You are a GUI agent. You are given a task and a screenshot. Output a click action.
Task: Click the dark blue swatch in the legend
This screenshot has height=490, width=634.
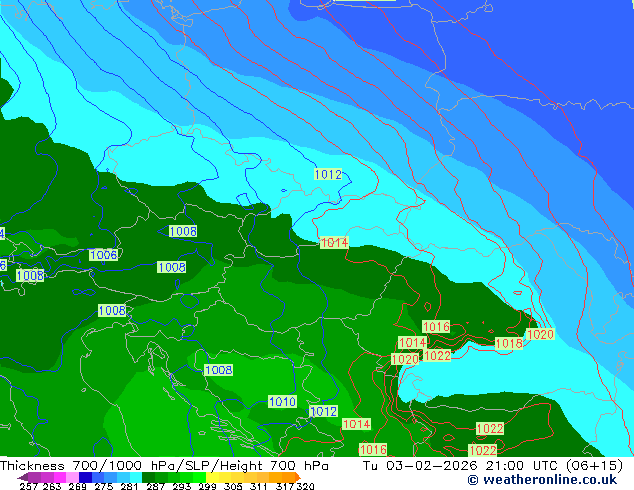point(85,477)
